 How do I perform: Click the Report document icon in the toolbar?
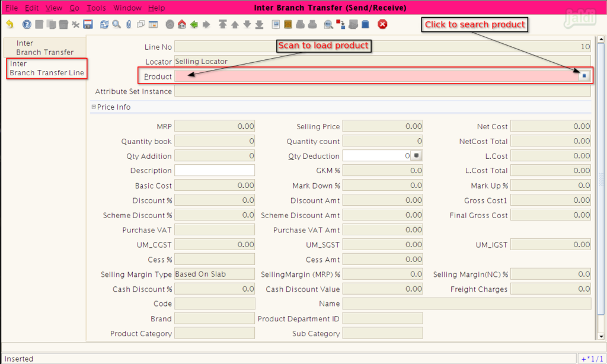click(276, 24)
